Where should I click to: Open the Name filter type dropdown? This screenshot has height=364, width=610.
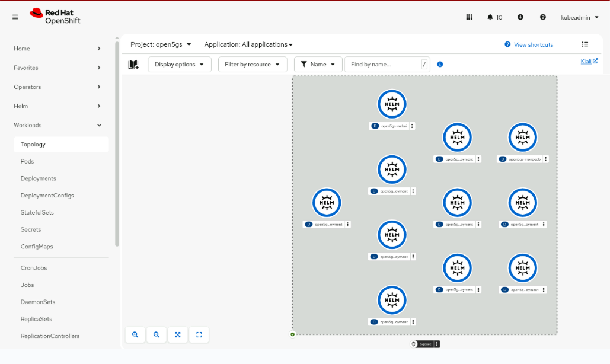pyautogui.click(x=318, y=64)
